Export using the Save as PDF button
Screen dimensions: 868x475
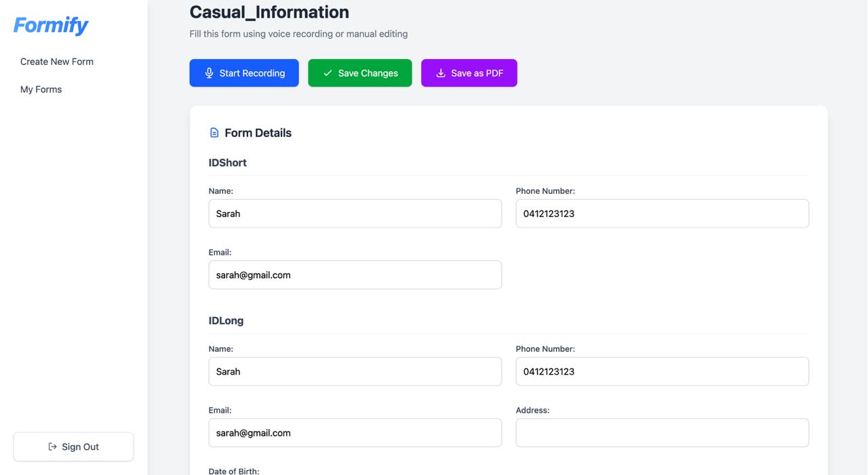469,73
